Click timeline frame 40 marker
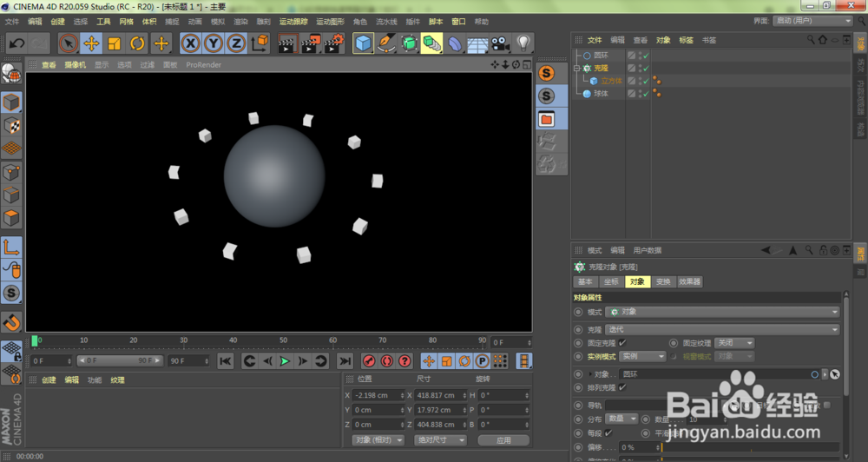The image size is (868, 462). [x=233, y=340]
